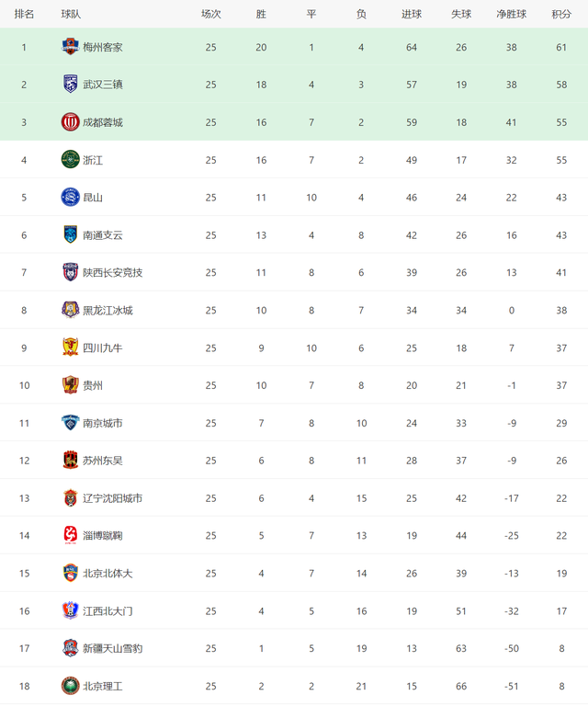Click the 北京理工 team badge
588x718 pixels.
pos(70,686)
